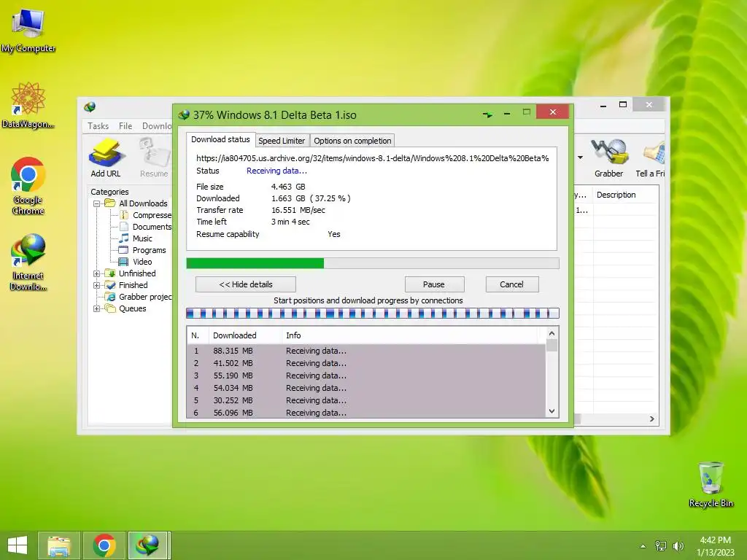Click the greyed Resume toolbar icon

coord(154,157)
